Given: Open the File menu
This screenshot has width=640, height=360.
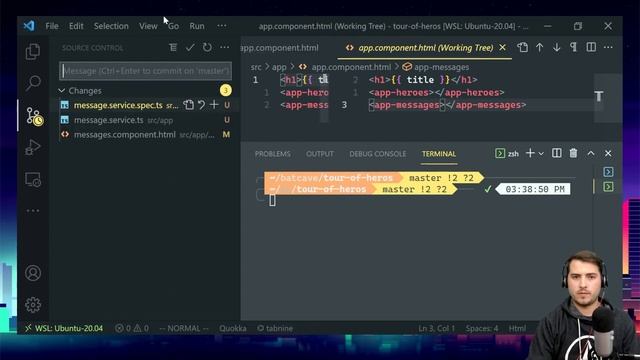Looking at the screenshot, I should [x=51, y=26].
